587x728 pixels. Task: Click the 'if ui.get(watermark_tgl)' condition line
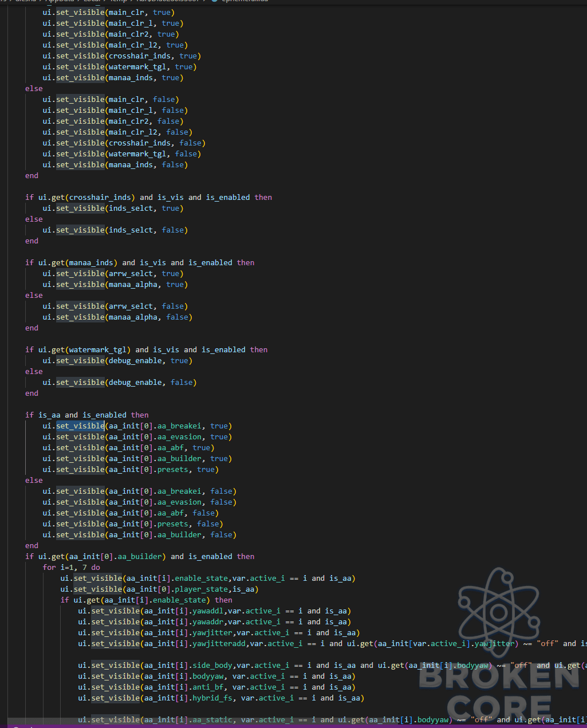147,350
